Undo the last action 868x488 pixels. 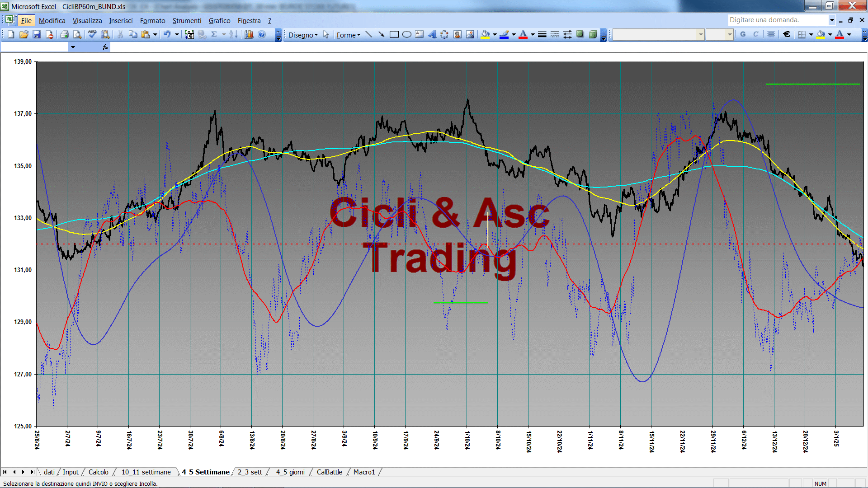point(167,34)
